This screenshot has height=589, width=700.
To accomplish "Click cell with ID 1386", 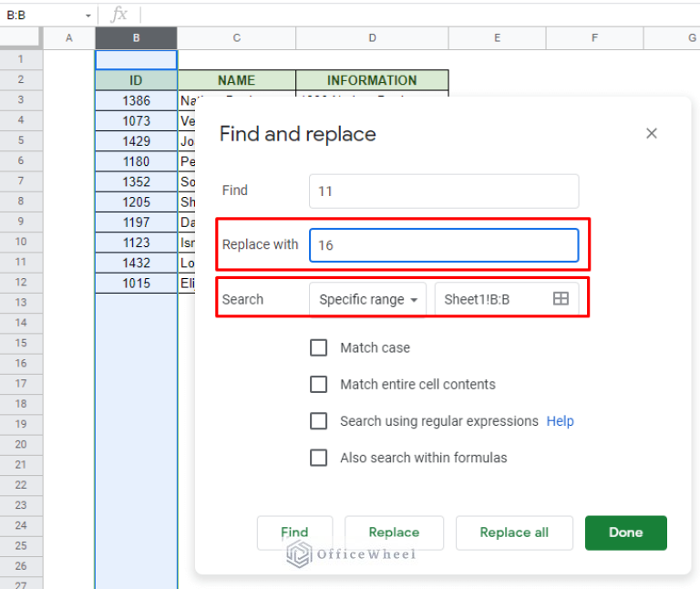I will click(x=136, y=100).
